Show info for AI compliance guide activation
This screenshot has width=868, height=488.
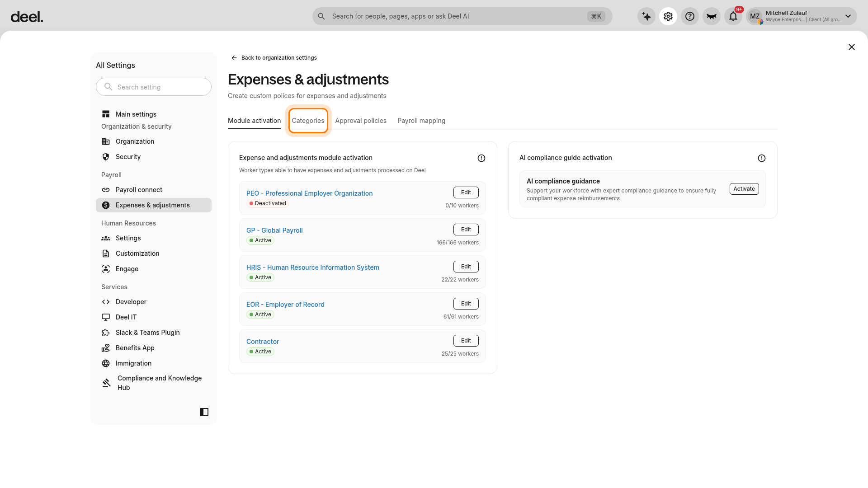[x=762, y=158]
